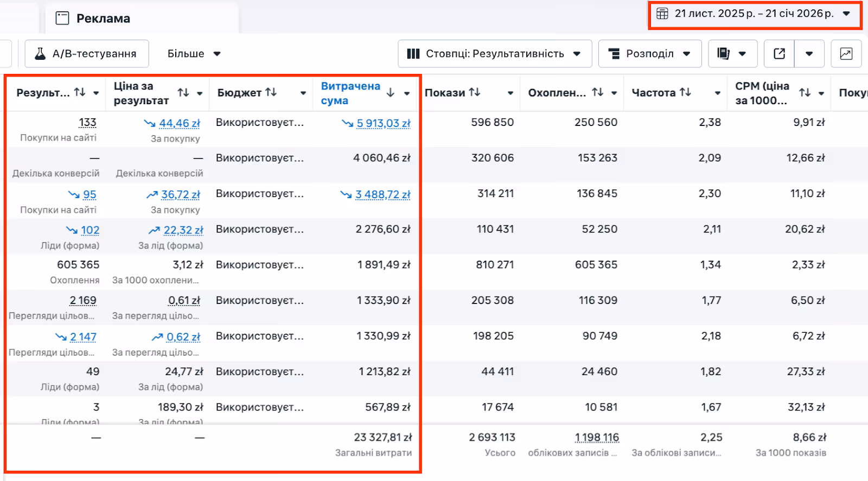Open result value 2 147 link
The image size is (868, 481).
coord(83,337)
